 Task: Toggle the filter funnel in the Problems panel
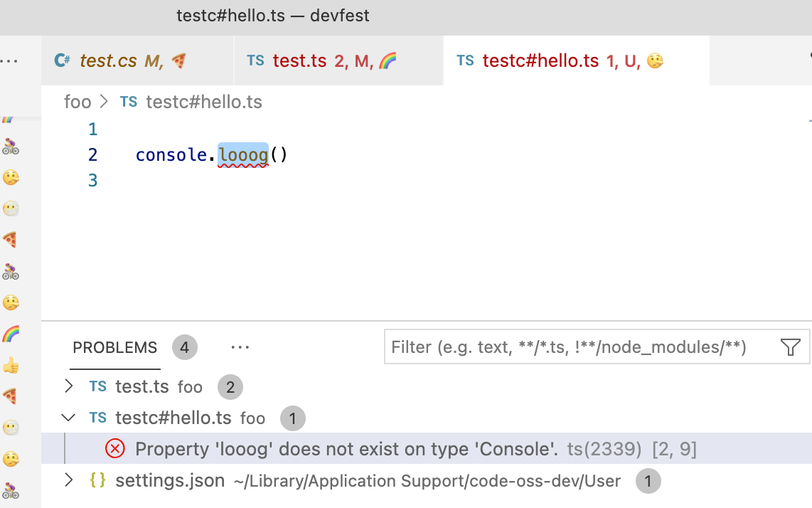790,347
